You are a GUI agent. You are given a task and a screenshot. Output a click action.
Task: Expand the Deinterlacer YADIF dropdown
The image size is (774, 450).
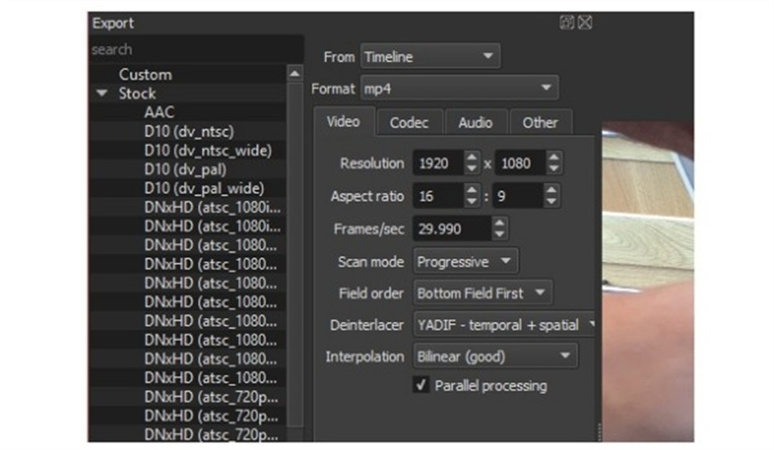pyautogui.click(x=506, y=324)
